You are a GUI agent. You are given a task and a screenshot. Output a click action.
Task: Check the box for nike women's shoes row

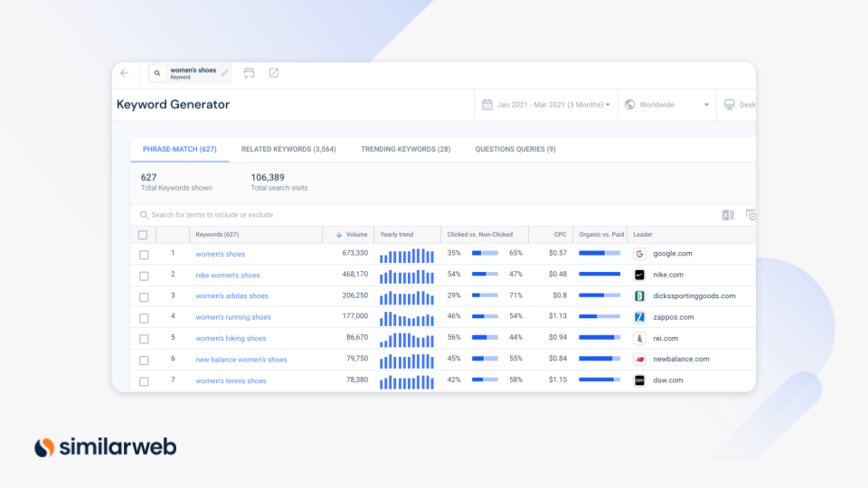[x=144, y=276]
